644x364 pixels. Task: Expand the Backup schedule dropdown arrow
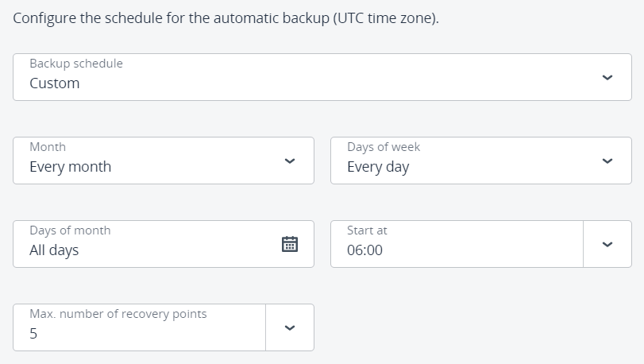[x=607, y=77]
